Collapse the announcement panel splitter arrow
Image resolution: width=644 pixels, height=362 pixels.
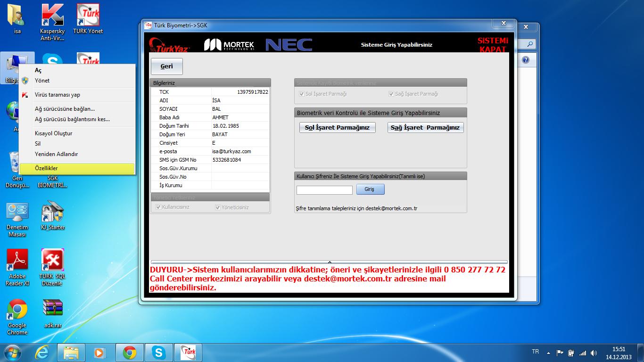[x=330, y=262]
